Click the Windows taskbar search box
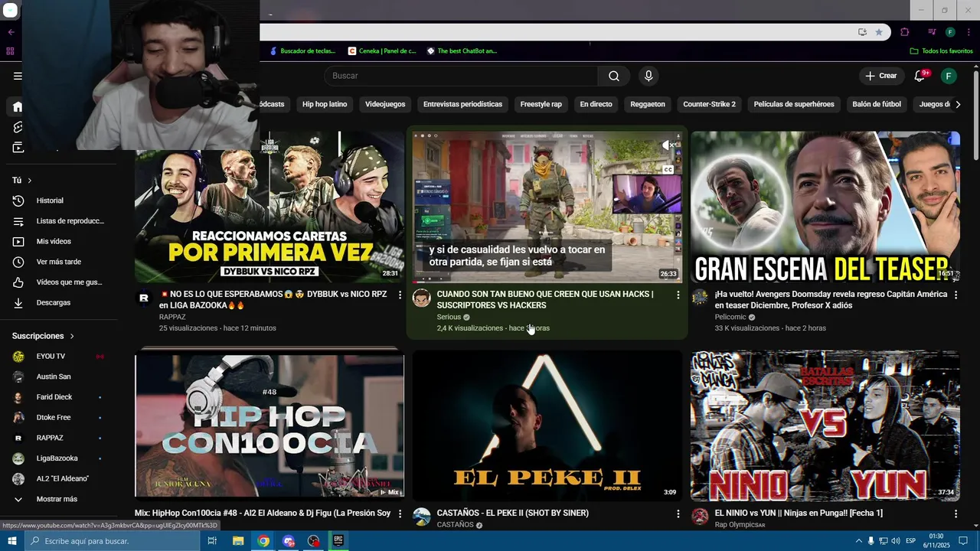The width and height of the screenshot is (980, 551). 113,541
